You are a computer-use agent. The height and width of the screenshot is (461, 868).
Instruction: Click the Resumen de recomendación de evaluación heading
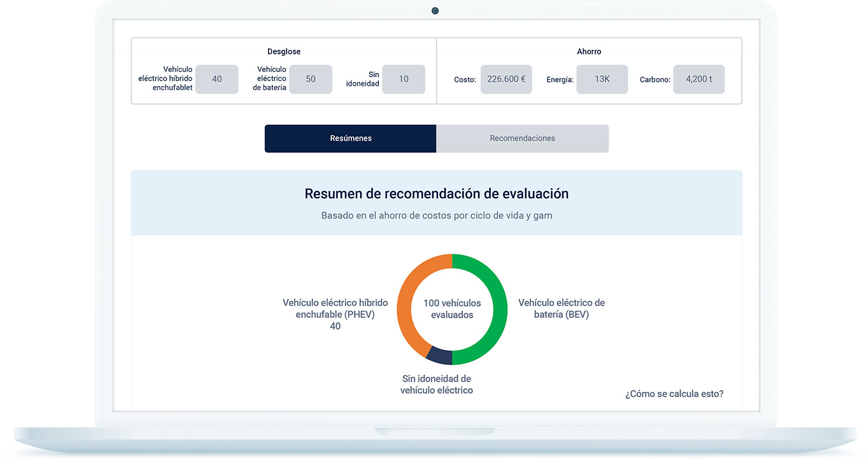pos(436,194)
